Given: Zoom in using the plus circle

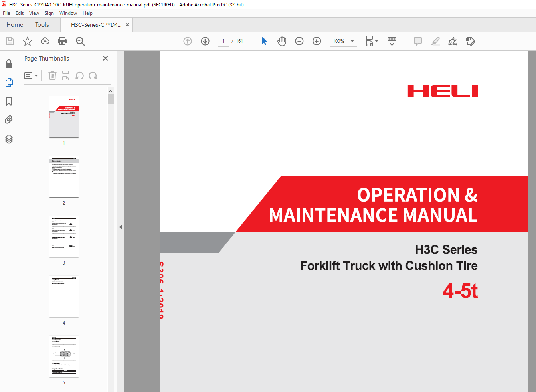Looking at the screenshot, I should 317,41.
